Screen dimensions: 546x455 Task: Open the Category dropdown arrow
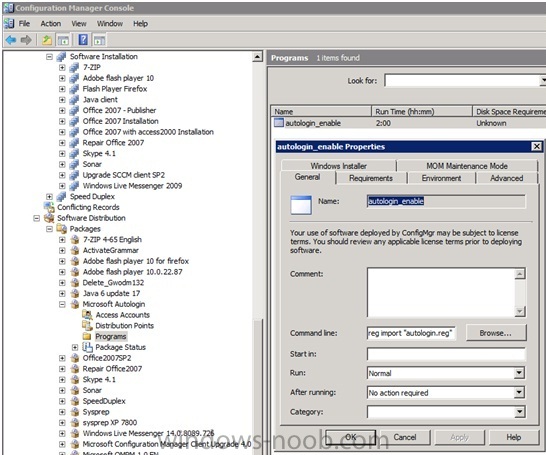(519, 412)
